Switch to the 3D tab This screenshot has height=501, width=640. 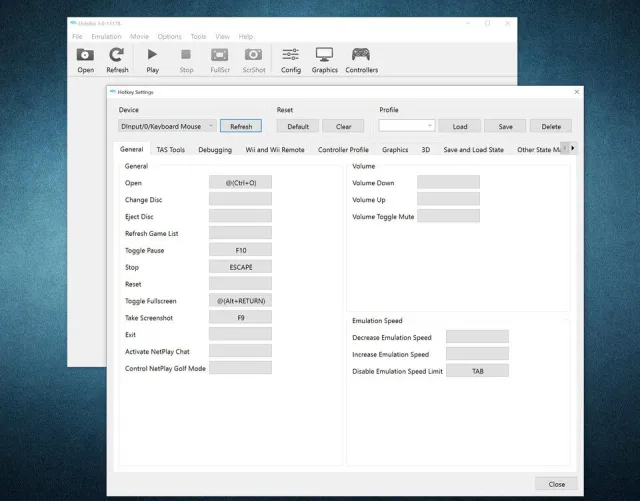pos(426,149)
